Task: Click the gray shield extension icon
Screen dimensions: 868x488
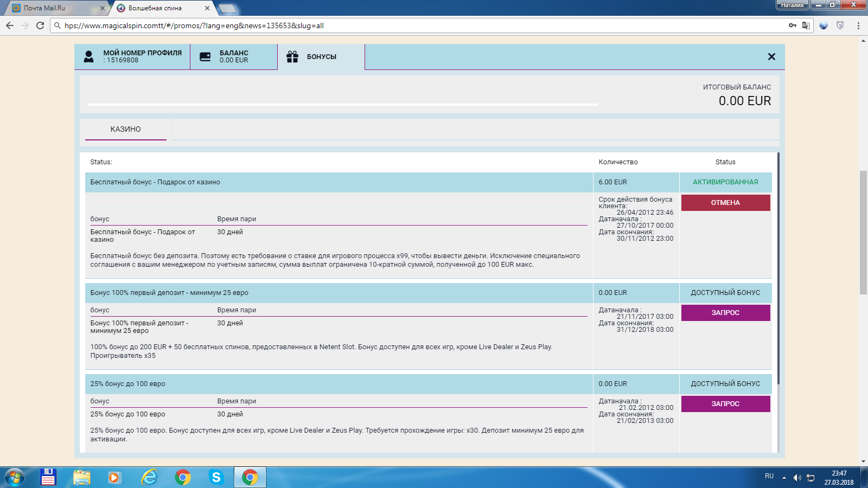Action: pos(840,25)
